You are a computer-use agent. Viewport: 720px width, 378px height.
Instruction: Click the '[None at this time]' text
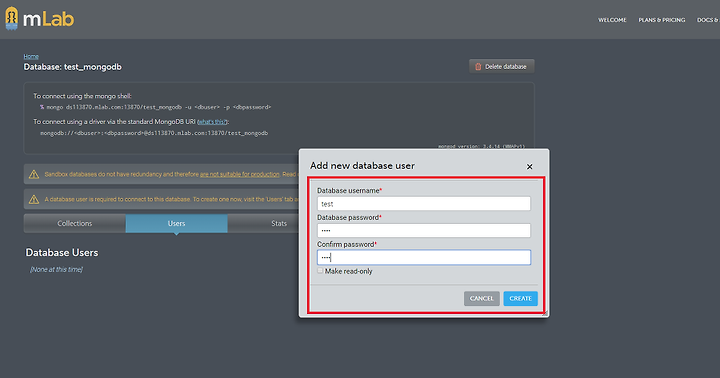(56, 270)
